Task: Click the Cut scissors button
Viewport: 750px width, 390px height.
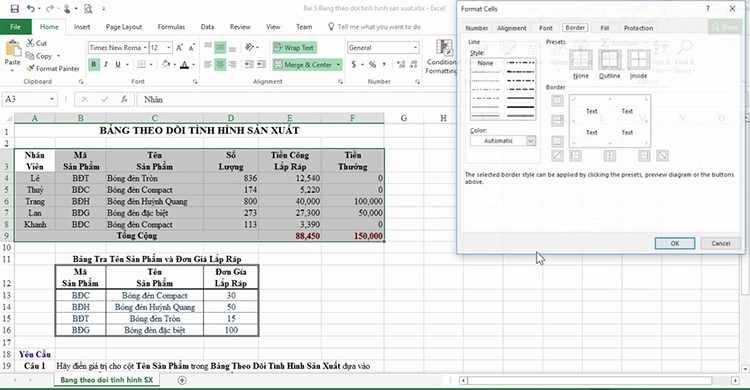Action: click(x=36, y=43)
